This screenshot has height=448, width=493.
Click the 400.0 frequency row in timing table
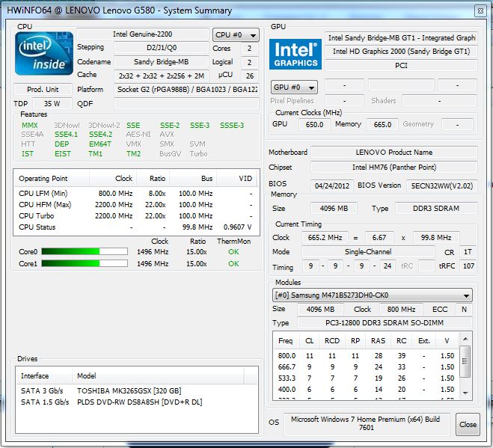(x=367, y=390)
